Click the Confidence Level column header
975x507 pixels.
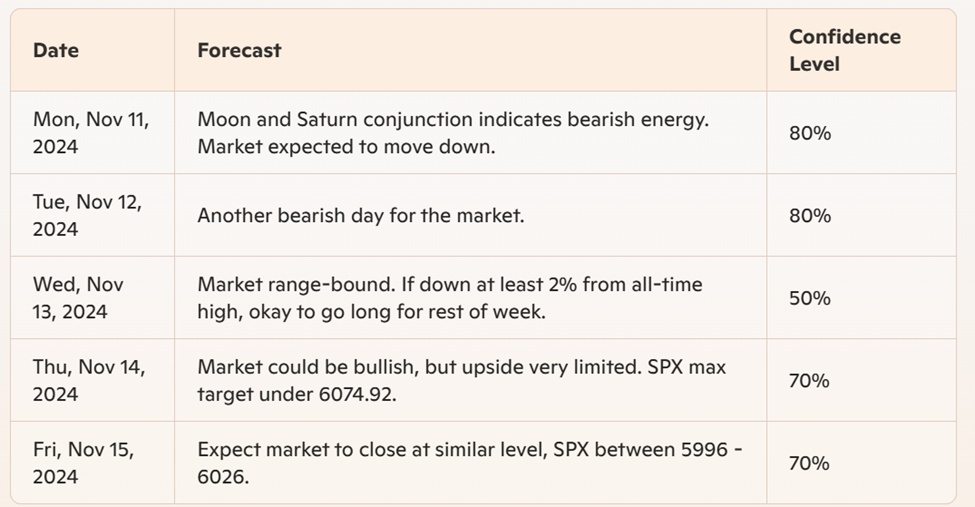tap(845, 50)
